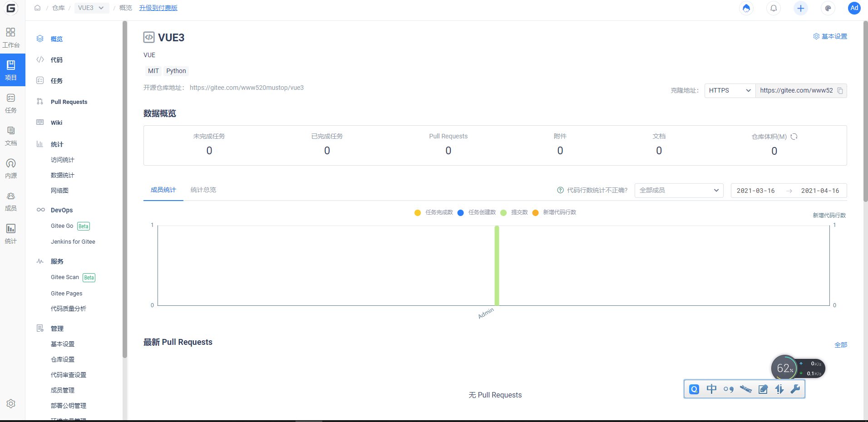Click the plus create button
This screenshot has height=422, width=868.
[801, 8]
